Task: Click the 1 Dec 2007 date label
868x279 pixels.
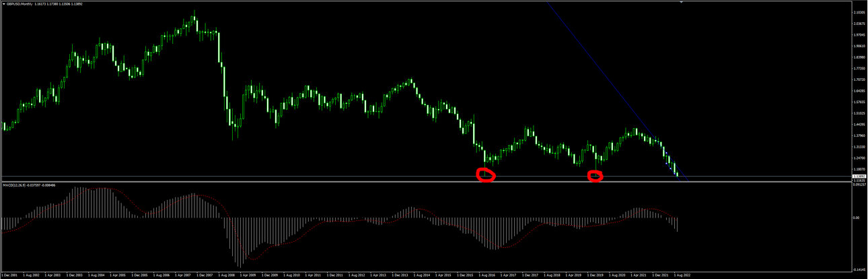Action: 204,276
